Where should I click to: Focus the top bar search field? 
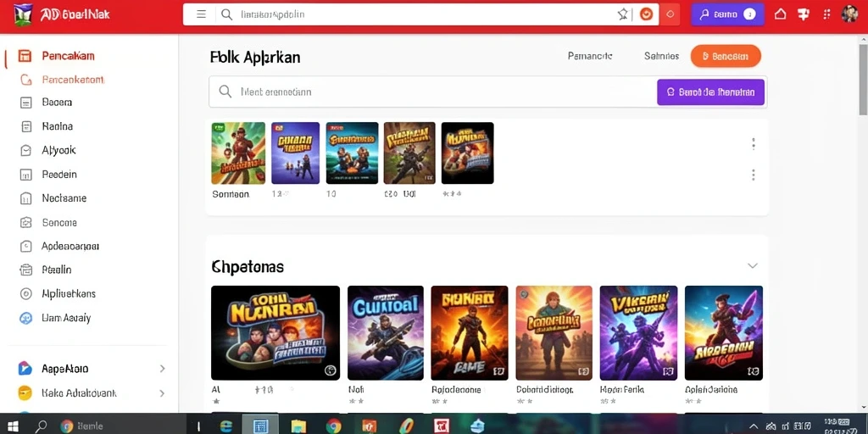[x=420, y=14]
